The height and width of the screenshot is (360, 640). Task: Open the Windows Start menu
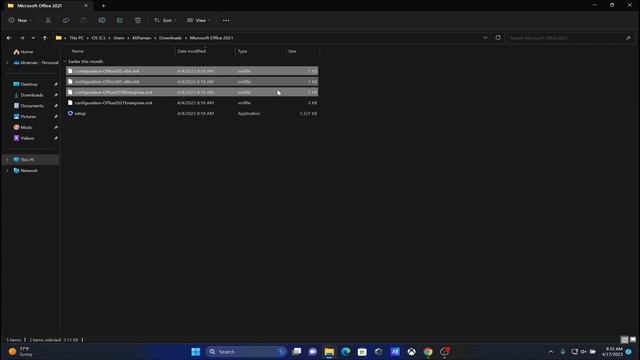point(196,352)
